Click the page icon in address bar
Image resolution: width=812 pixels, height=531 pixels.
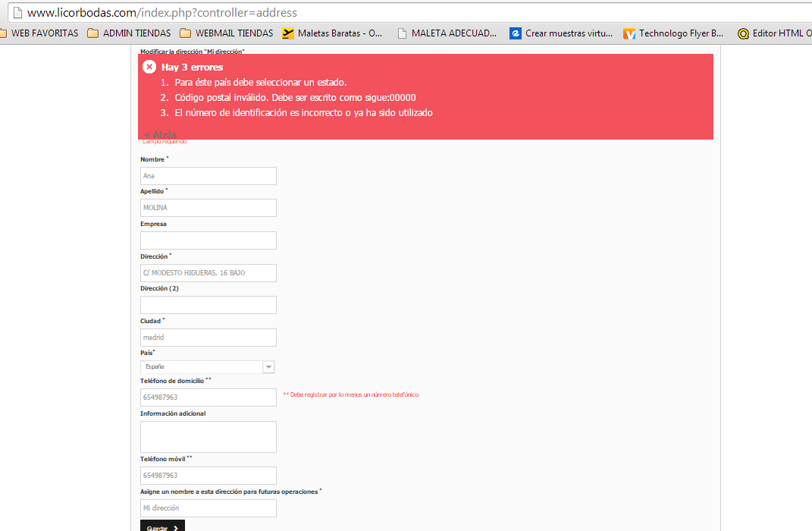[17, 12]
